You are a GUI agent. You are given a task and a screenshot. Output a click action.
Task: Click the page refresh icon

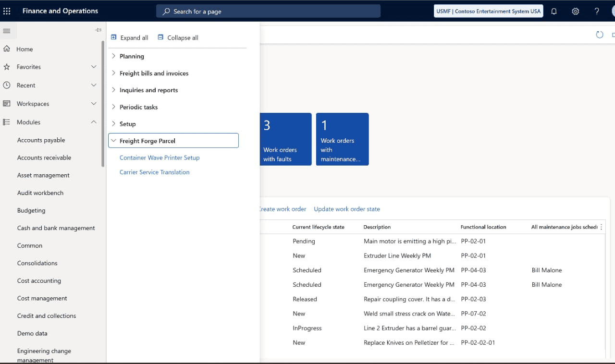pyautogui.click(x=599, y=35)
